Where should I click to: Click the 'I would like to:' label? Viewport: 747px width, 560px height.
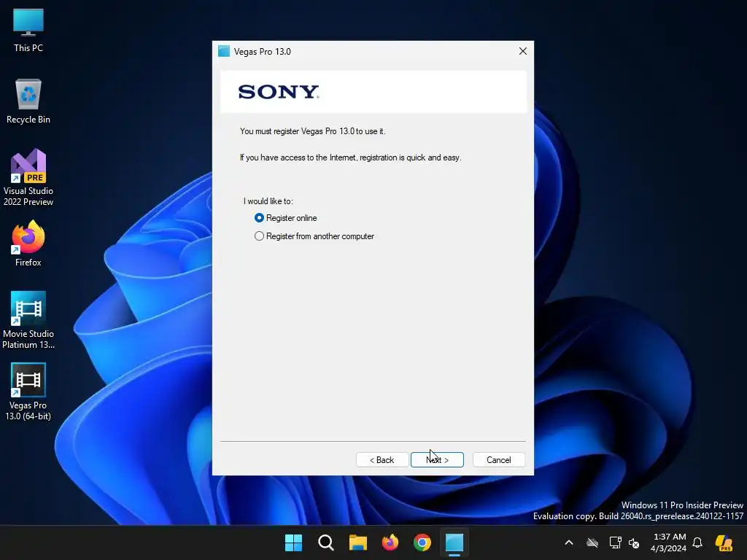click(x=268, y=201)
